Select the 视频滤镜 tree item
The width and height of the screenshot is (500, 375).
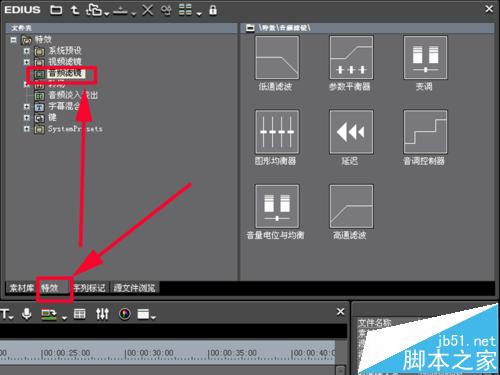pyautogui.click(x=65, y=62)
